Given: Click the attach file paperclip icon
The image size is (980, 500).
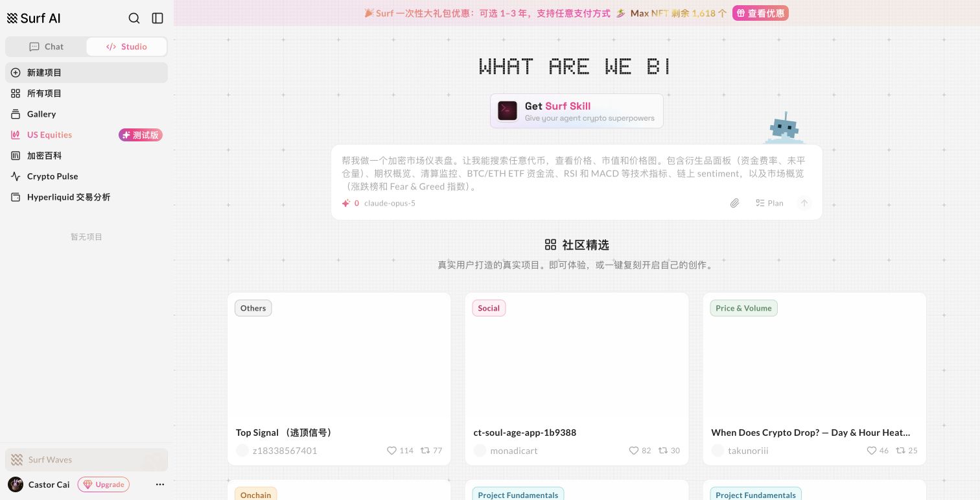Looking at the screenshot, I should tap(734, 203).
